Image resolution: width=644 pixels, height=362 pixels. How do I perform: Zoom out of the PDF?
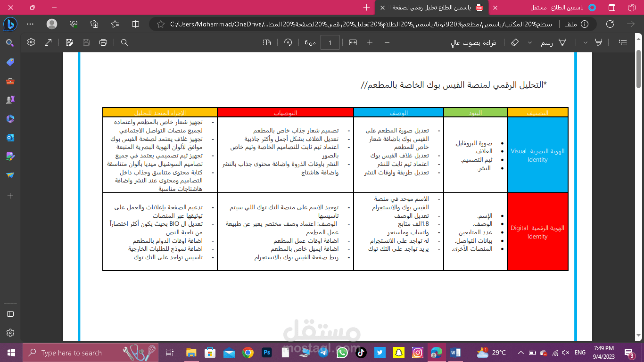pyautogui.click(x=387, y=42)
